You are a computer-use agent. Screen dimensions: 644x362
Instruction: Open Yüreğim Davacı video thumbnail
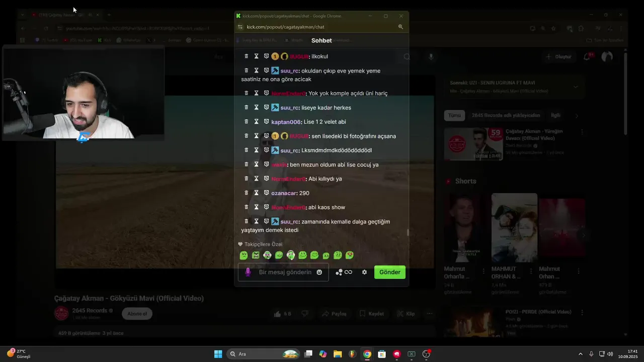pyautogui.click(x=473, y=144)
